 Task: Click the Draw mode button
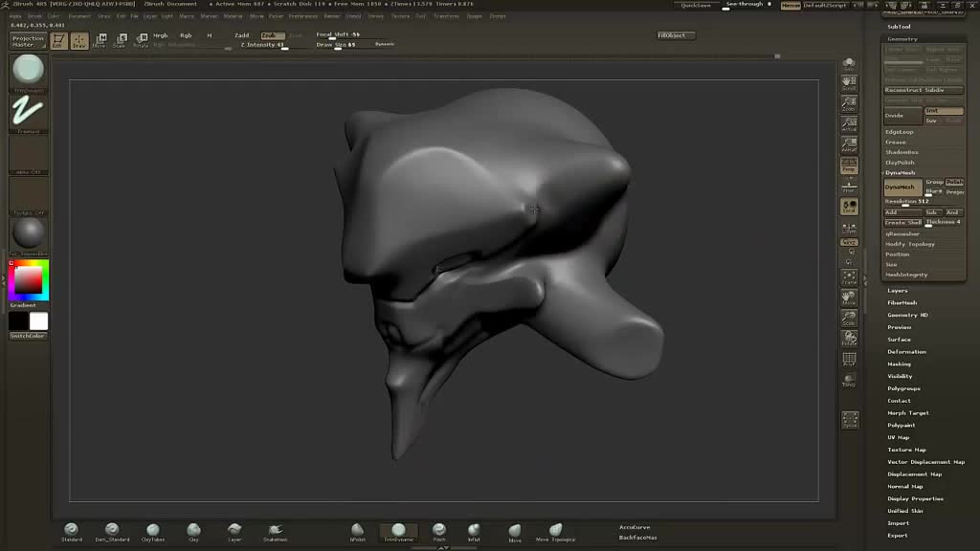coord(78,41)
